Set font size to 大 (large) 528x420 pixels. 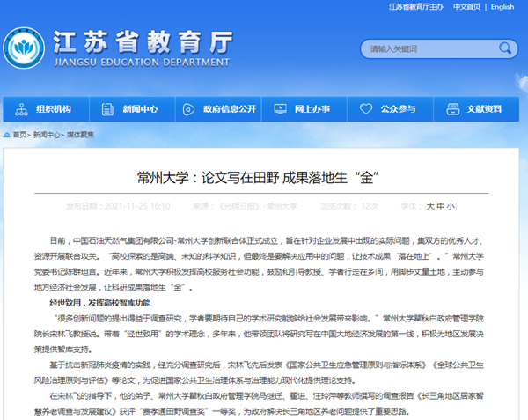tap(430, 206)
